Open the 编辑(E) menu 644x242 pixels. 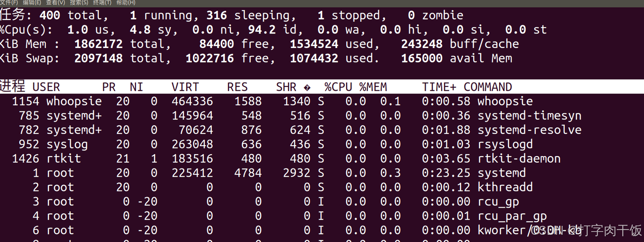(32, 2)
